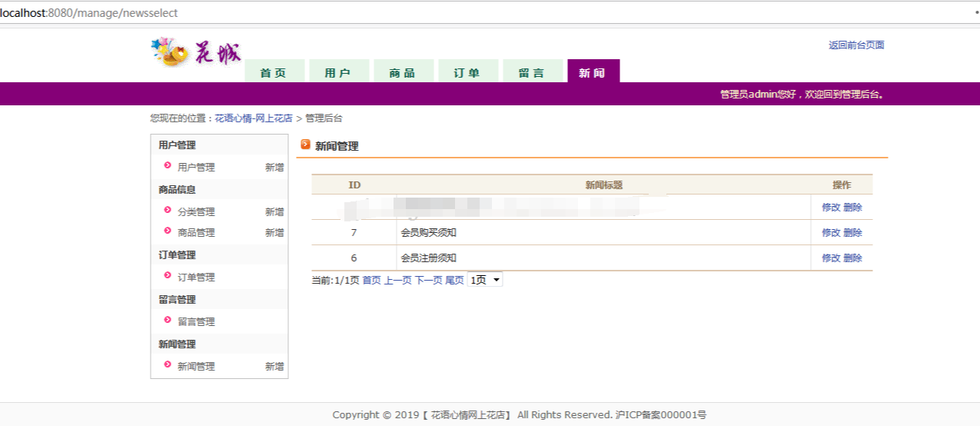Click the 商品信息 sidebar section heading

coord(177,189)
